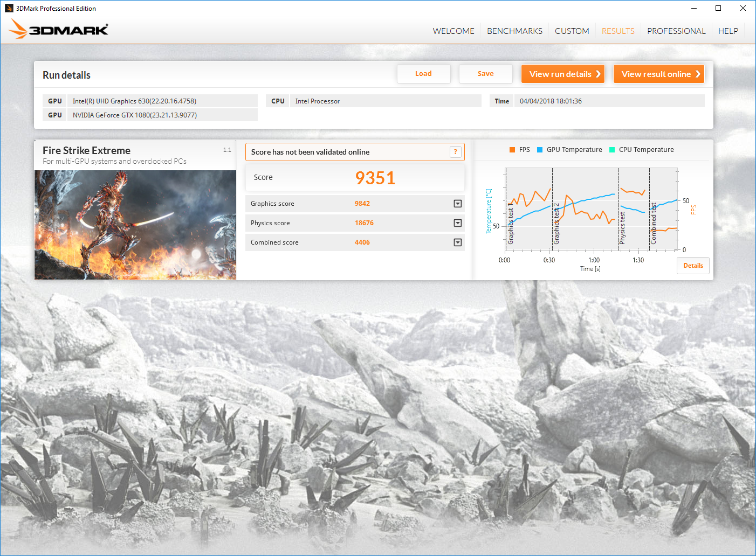Toggle the GPU Temperature legend swatch
756x556 pixels.
540,150
